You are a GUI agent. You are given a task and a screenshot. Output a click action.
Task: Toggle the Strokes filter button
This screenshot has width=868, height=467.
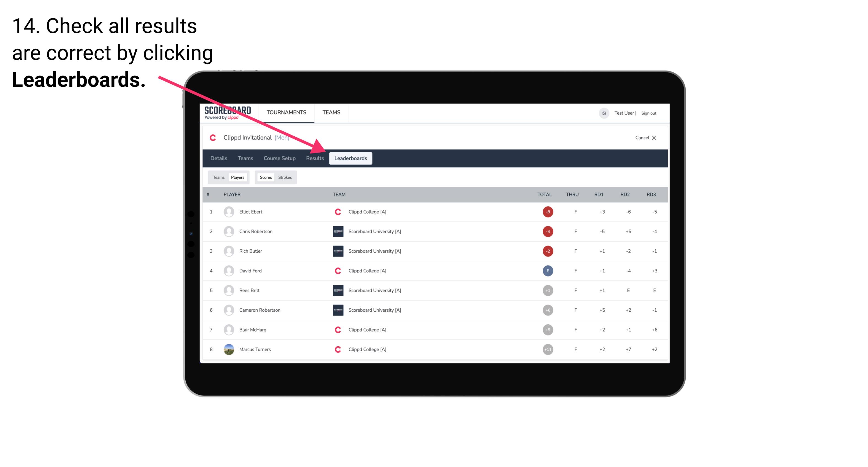[x=285, y=177]
